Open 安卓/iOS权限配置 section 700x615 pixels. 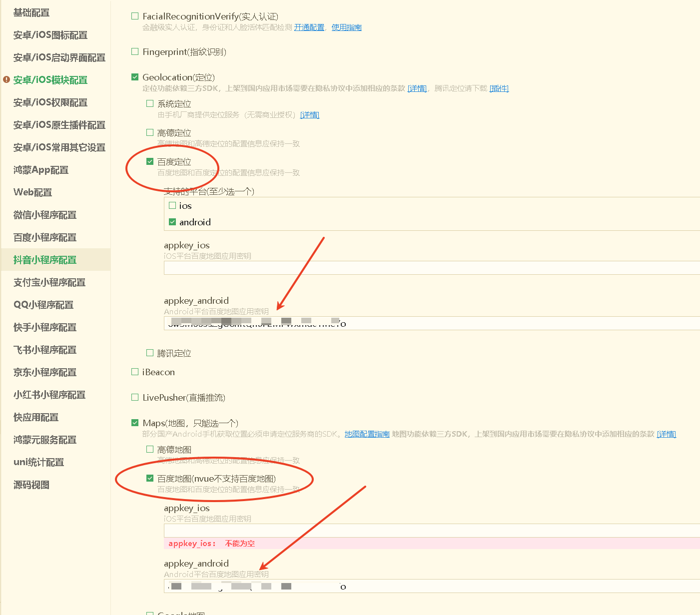(50, 102)
